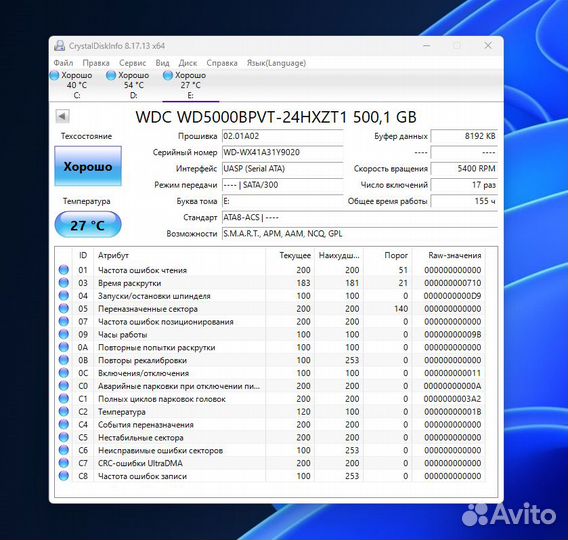
Task: Click the Прошивка field 02.01A02
Action: 283,136
